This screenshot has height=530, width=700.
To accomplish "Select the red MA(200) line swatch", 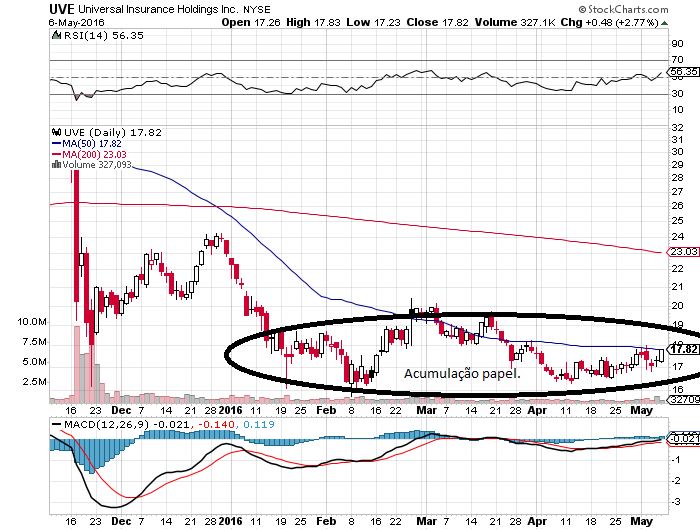I will tap(56, 154).
